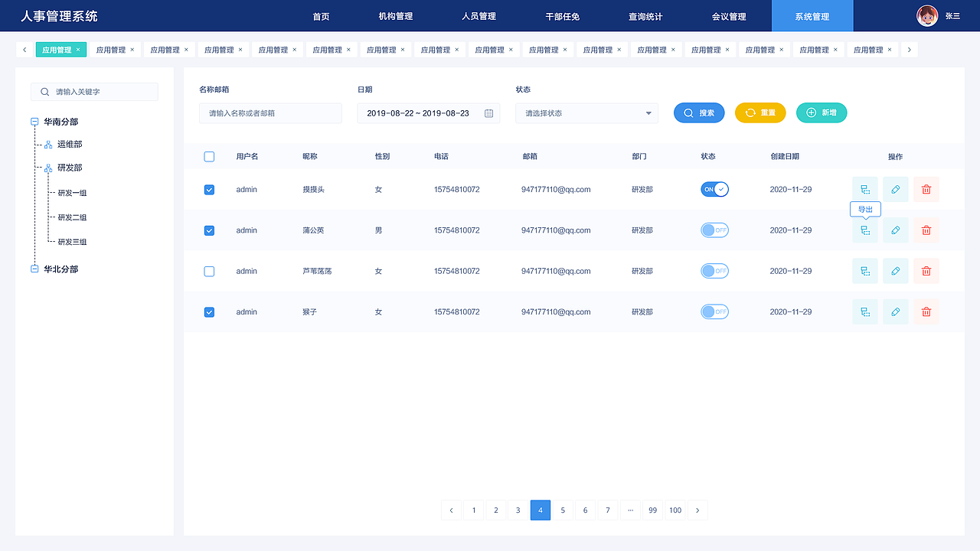
Task: Click the search magnifier in the keyword box
Action: click(44, 91)
